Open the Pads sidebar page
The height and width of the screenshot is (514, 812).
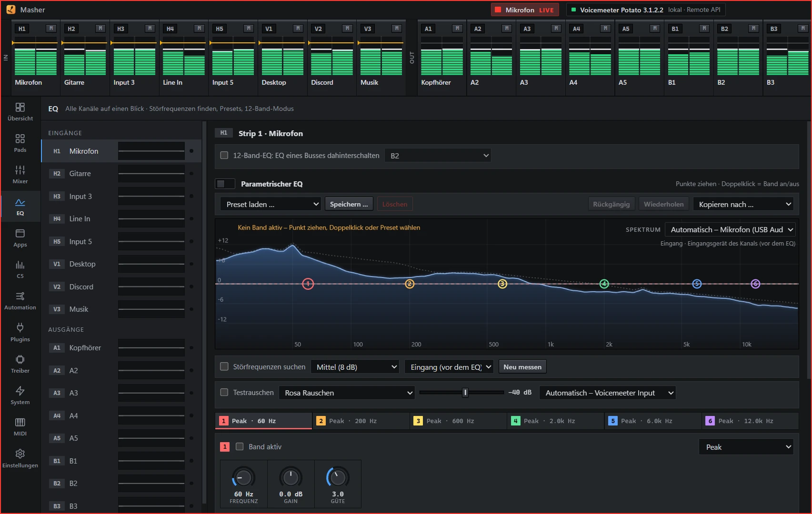point(20,143)
